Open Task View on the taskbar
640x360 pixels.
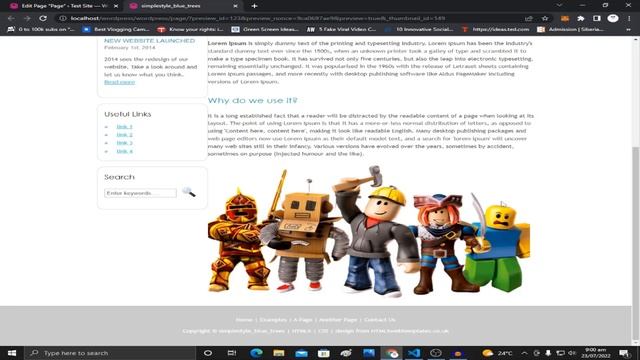(x=231, y=353)
